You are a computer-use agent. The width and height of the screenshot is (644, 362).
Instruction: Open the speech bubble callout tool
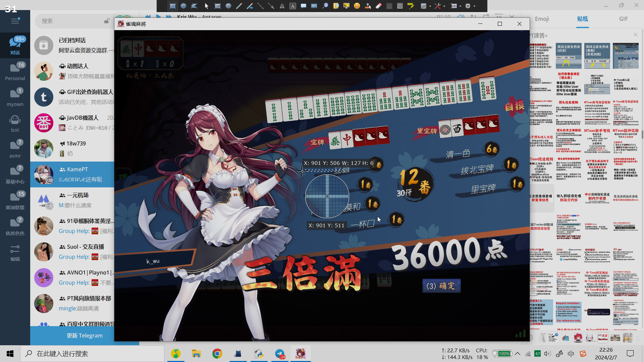click(303, 6)
